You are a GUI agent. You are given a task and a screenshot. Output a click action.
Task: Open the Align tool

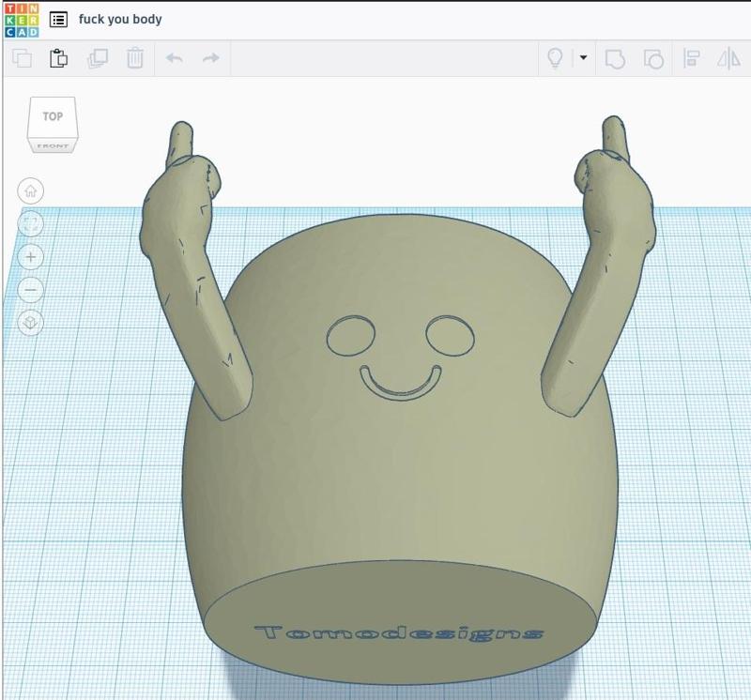691,58
